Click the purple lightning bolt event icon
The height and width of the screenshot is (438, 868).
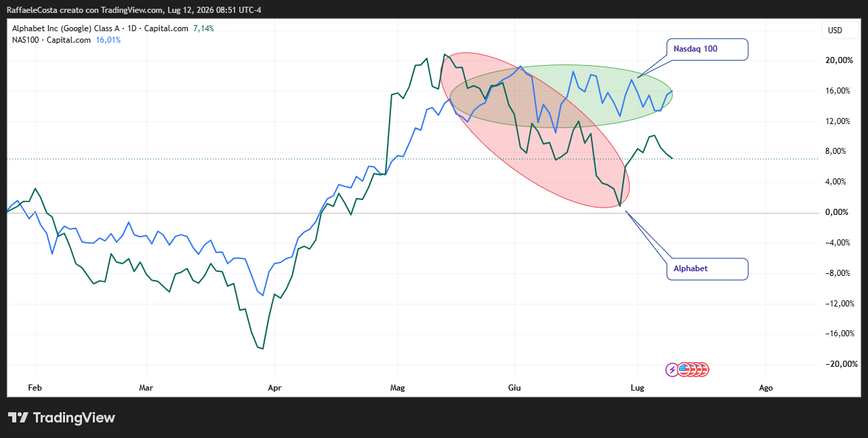(671, 370)
